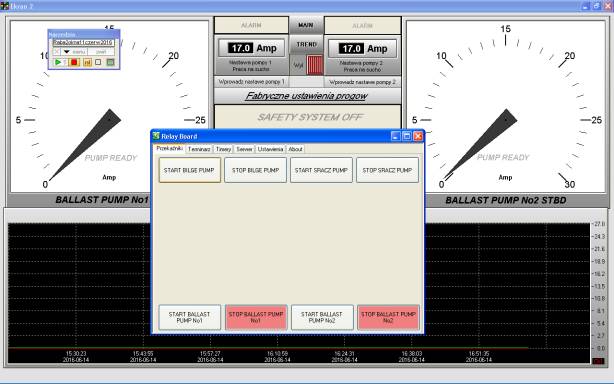Open the Ustawienia tab
Screen dimensions: 614x384
(x=270, y=149)
